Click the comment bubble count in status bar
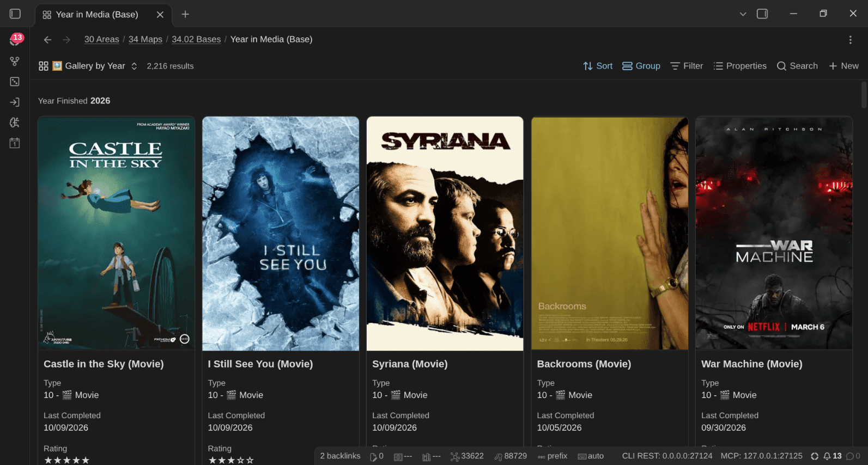 (853, 456)
